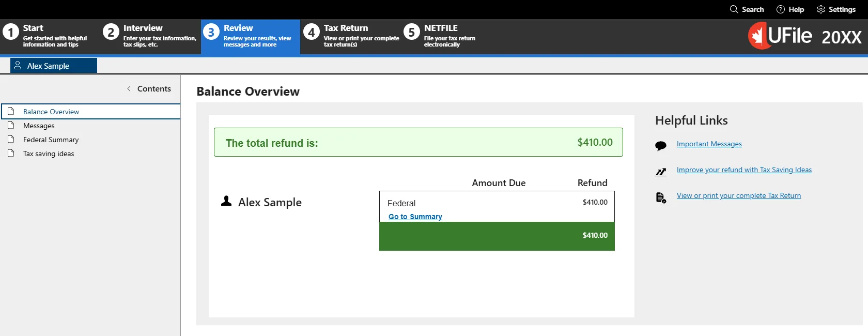This screenshot has width=868, height=336.
Task: Click the Federal refund $410.00 value
Action: point(595,202)
